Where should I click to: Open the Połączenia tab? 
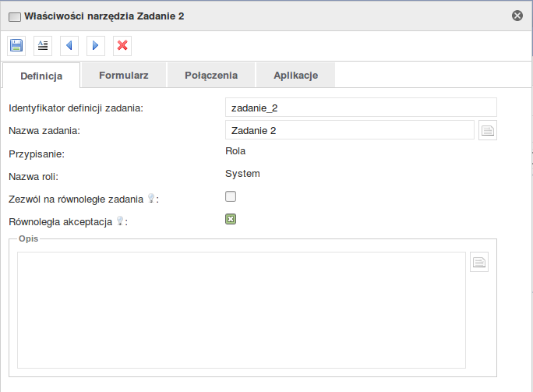tap(211, 75)
